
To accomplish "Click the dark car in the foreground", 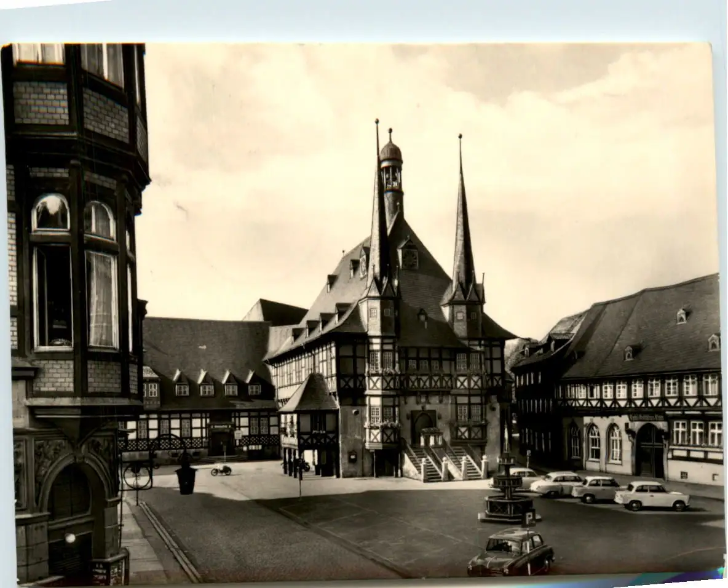I will pyautogui.click(x=511, y=552).
